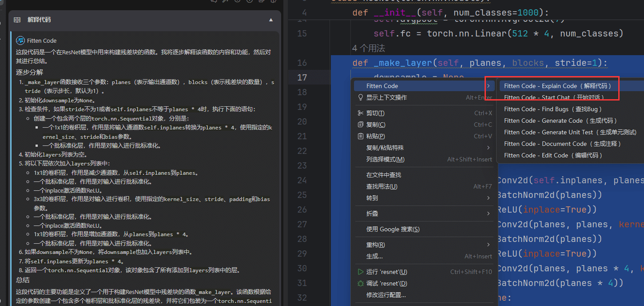Image resolution: width=644 pixels, height=306 pixels.
Task: Choose Fitten Code - Document Code
Action: pyautogui.click(x=562, y=144)
